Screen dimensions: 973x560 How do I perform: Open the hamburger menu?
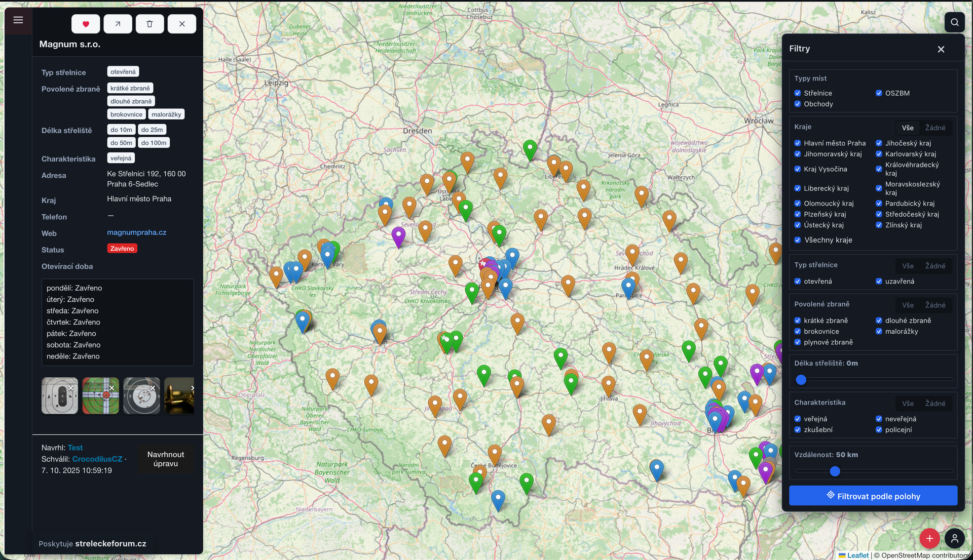18,20
